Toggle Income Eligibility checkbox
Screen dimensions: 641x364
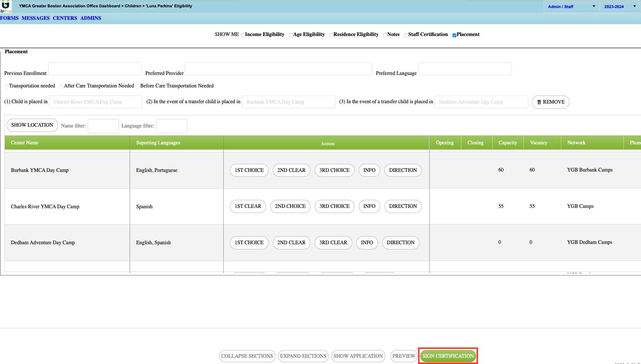coord(243,35)
